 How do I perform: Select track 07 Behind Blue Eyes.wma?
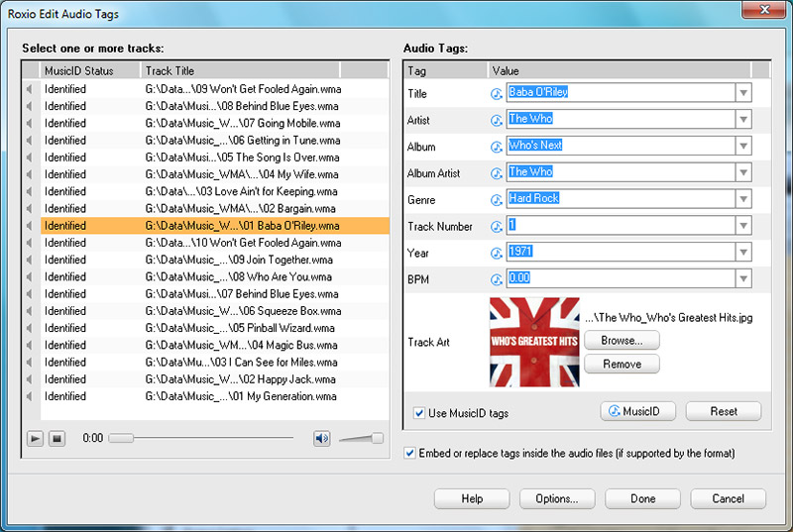point(215,294)
